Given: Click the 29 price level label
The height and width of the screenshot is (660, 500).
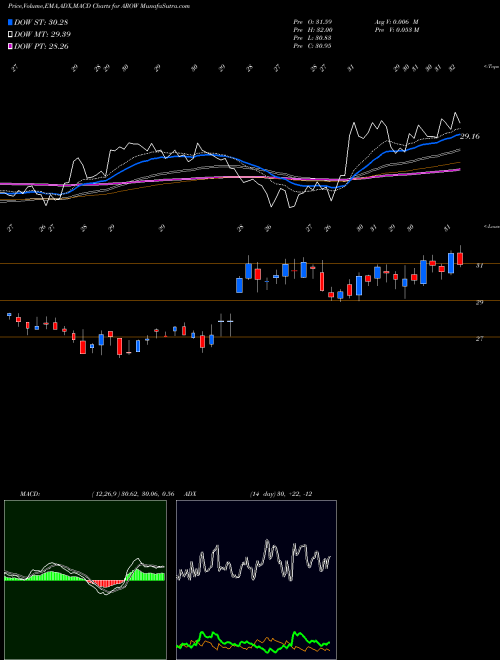Looking at the screenshot, I should pos(479,302).
